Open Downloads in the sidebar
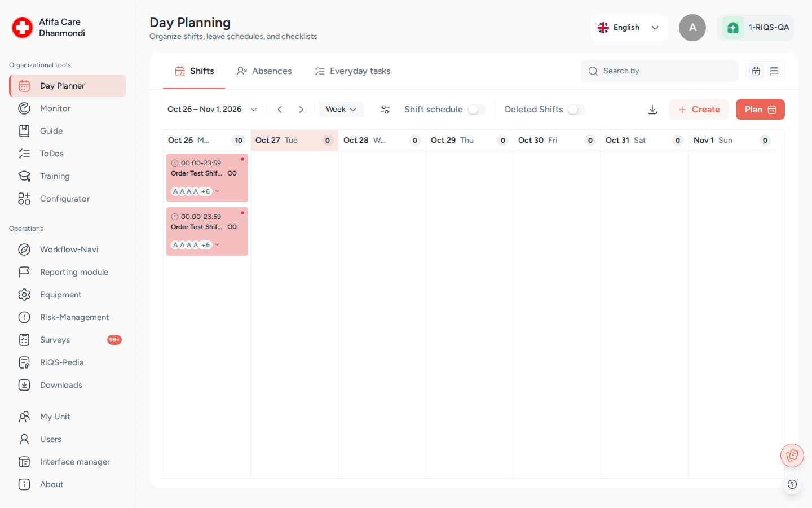This screenshot has width=812, height=508. coord(68,385)
